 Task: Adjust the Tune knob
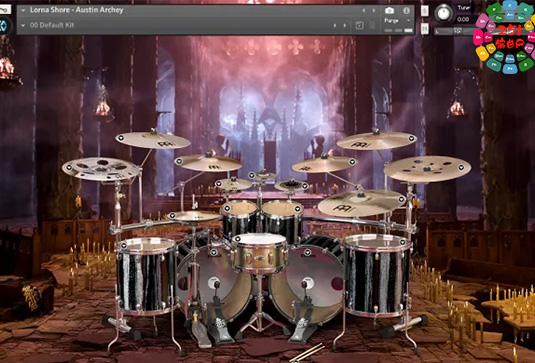click(x=443, y=13)
